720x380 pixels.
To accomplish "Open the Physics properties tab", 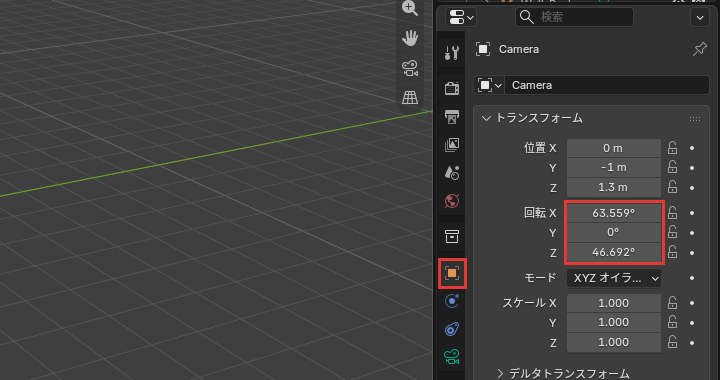I will pyautogui.click(x=452, y=301).
